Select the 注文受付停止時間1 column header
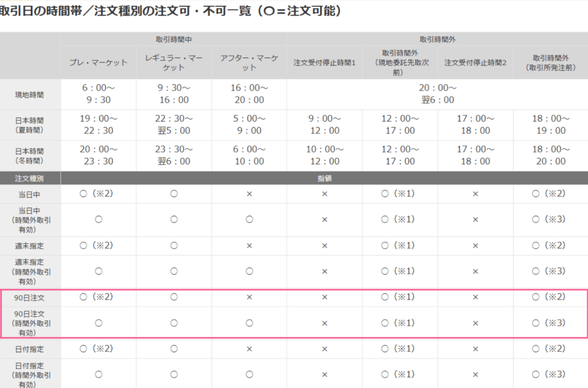 pyautogui.click(x=324, y=62)
